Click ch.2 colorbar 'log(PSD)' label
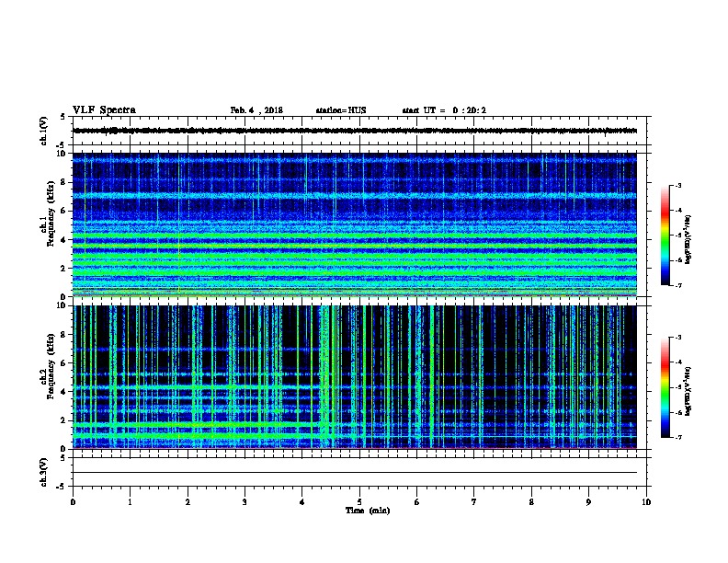The height and width of the screenshot is (563, 728). pos(688,391)
